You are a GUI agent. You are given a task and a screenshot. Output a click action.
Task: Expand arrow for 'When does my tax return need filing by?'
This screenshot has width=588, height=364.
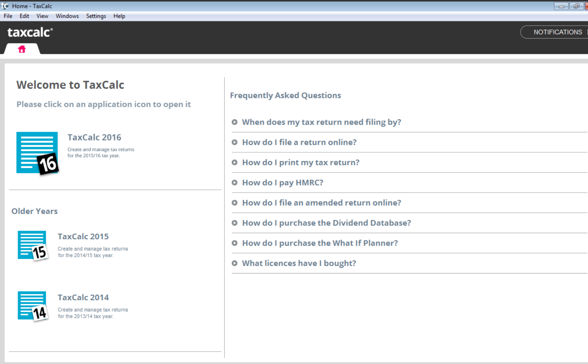pyautogui.click(x=235, y=122)
